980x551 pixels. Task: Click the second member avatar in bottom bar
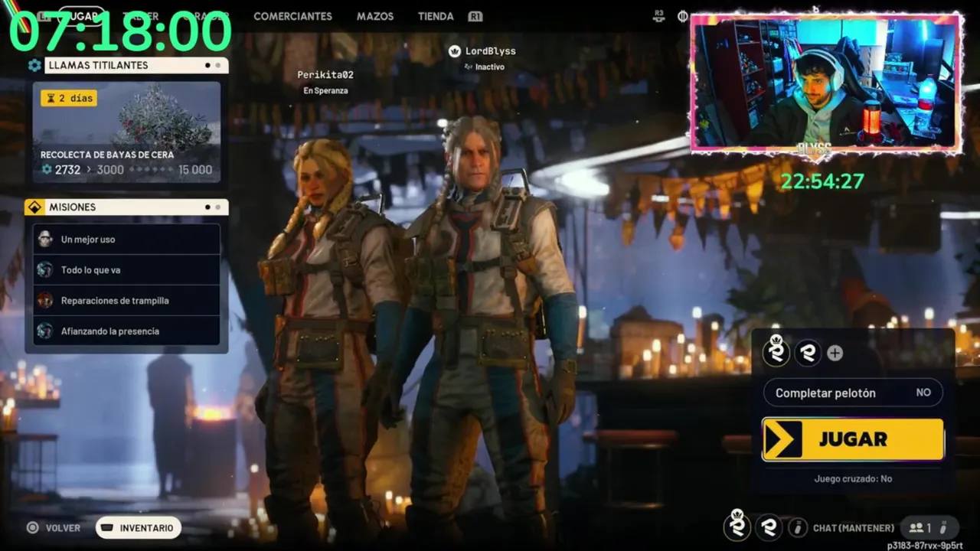coord(769,527)
